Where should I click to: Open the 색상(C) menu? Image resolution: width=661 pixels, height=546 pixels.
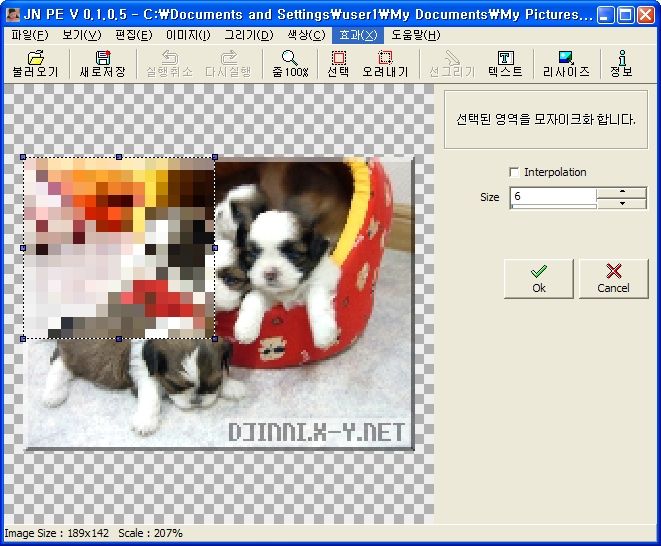tap(306, 35)
